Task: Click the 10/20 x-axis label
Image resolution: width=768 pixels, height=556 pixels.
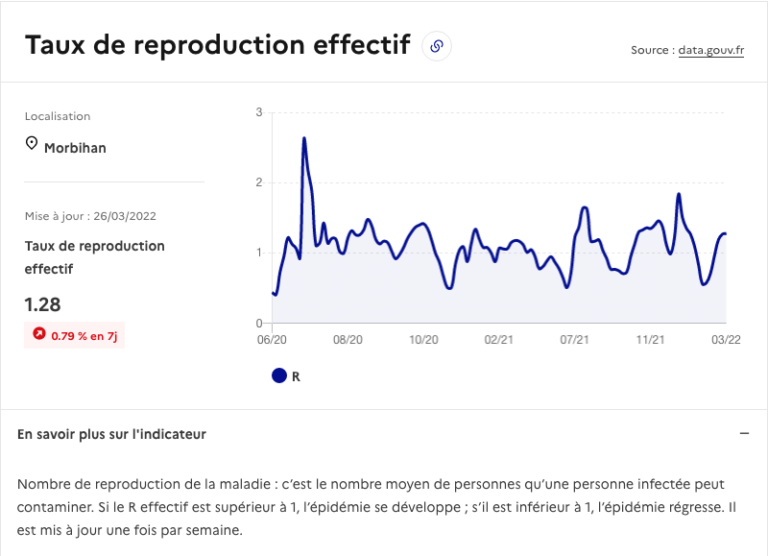Action: 424,339
